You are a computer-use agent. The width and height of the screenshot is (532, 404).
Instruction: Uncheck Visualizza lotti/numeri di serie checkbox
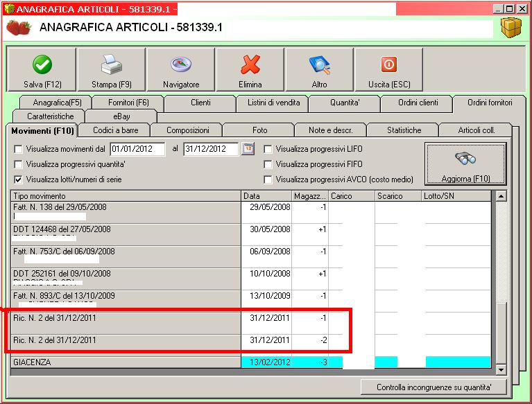18,179
